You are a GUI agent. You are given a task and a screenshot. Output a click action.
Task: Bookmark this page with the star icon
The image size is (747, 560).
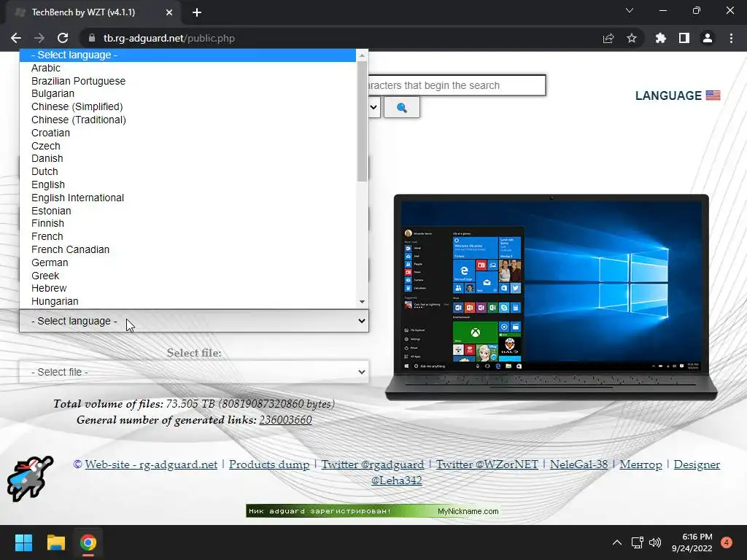pyautogui.click(x=632, y=38)
